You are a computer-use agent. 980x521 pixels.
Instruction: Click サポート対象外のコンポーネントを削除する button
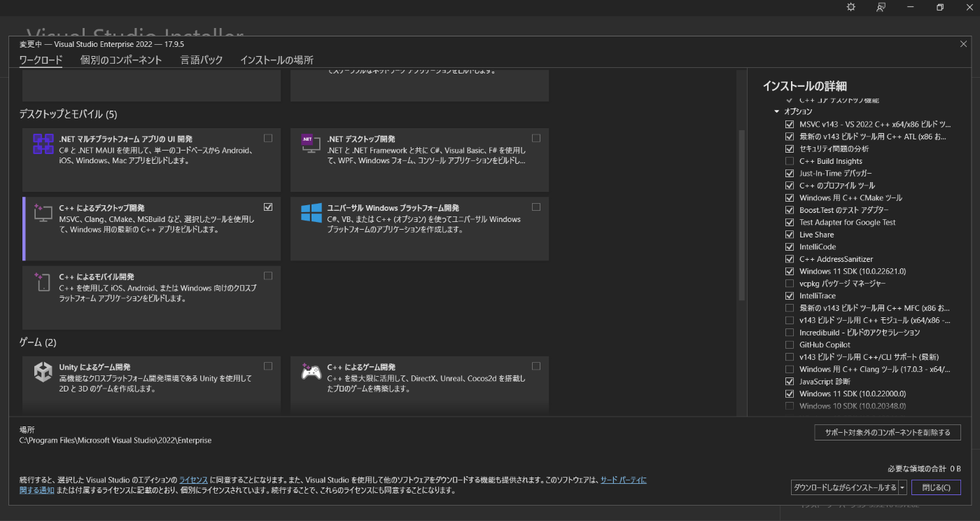pyautogui.click(x=888, y=432)
